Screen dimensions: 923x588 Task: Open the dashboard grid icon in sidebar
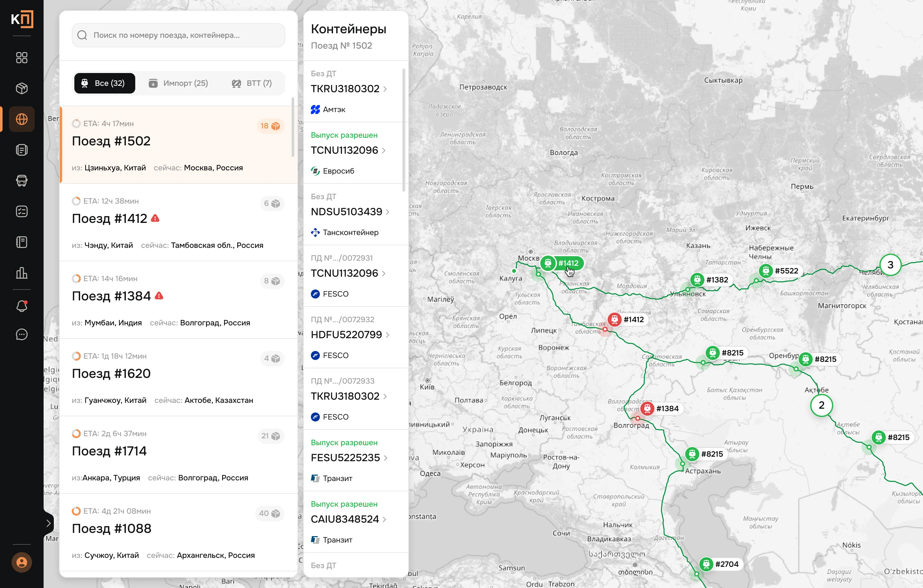click(21, 58)
